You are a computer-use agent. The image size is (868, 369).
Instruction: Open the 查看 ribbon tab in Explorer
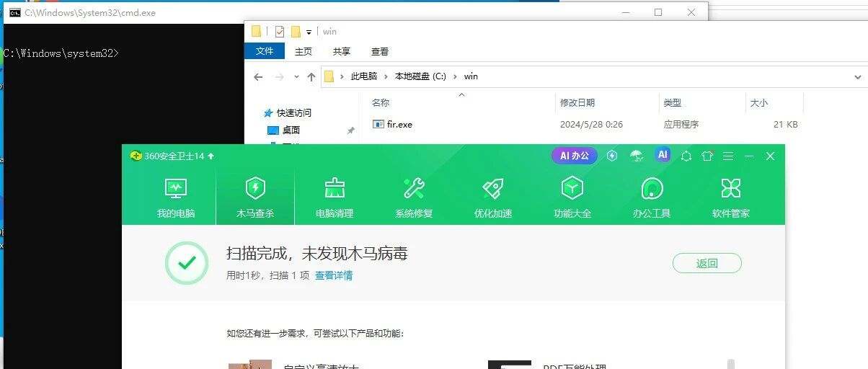tap(380, 51)
